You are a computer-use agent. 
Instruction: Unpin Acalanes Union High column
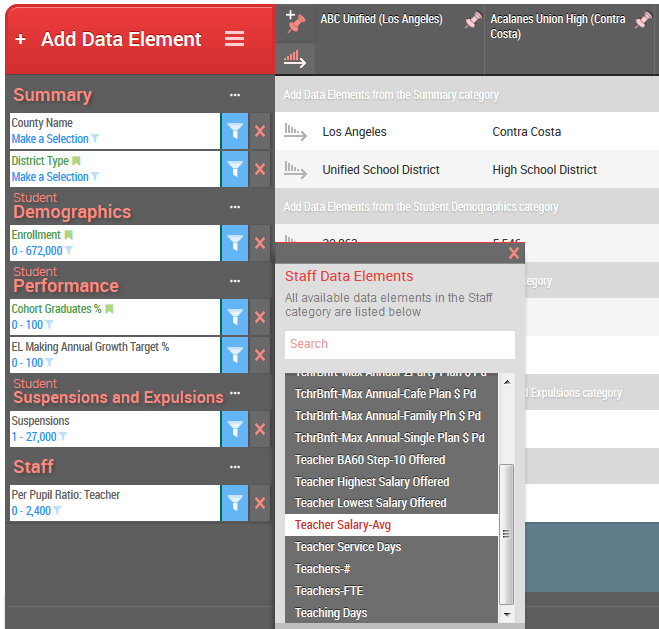tap(643, 21)
